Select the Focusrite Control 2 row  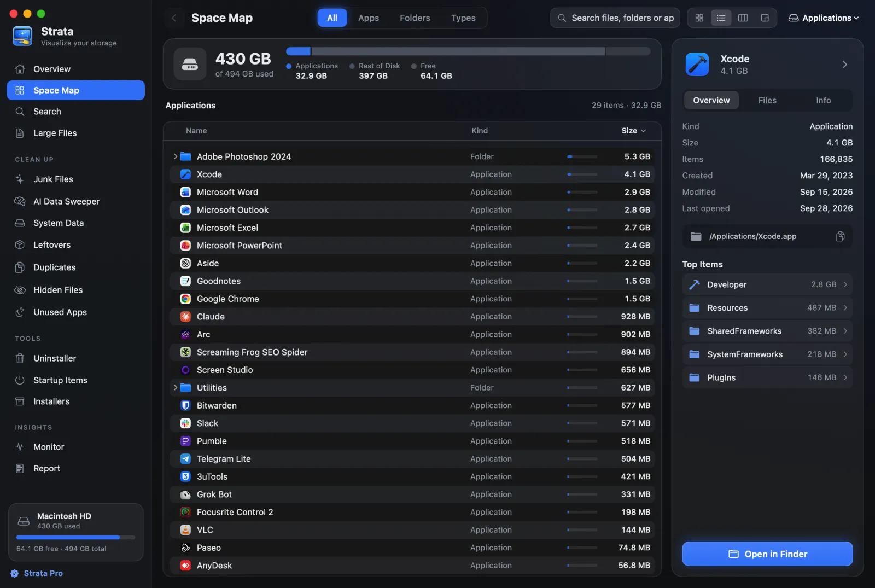point(412,513)
